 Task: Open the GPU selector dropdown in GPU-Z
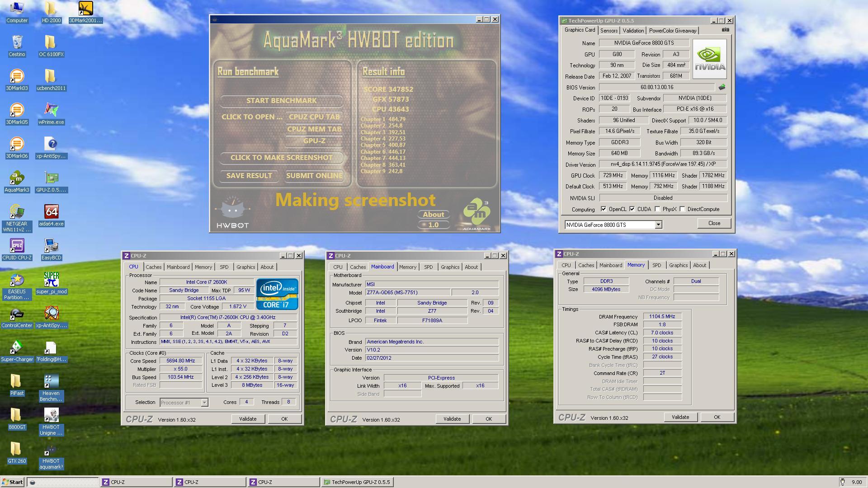point(658,225)
